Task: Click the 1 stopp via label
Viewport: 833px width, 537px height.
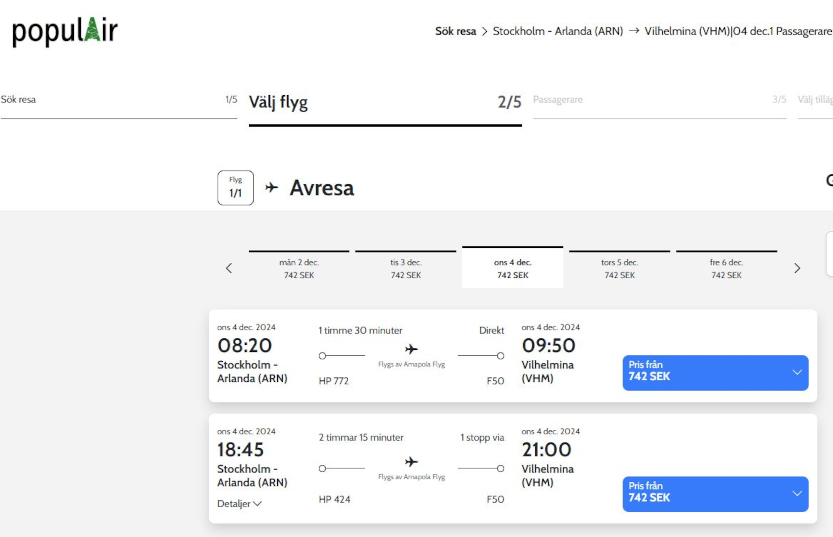Action: (x=482, y=438)
